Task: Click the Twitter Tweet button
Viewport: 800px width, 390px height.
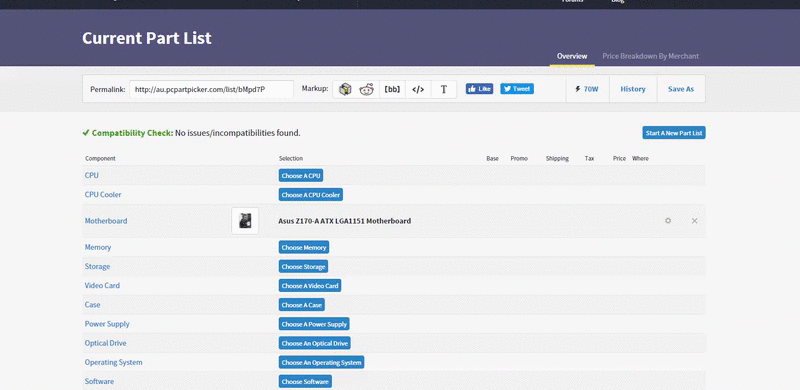Action: tap(517, 89)
